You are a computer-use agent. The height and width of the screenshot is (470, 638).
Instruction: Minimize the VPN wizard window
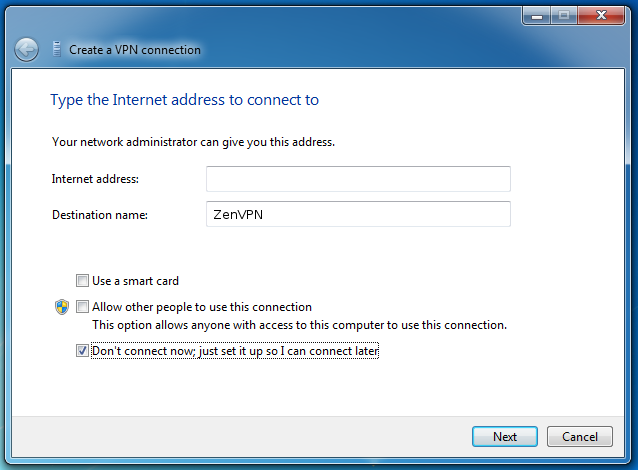point(537,16)
